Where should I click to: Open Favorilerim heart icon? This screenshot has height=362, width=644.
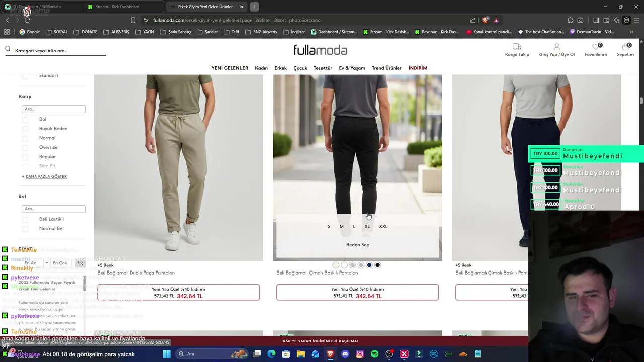click(596, 47)
